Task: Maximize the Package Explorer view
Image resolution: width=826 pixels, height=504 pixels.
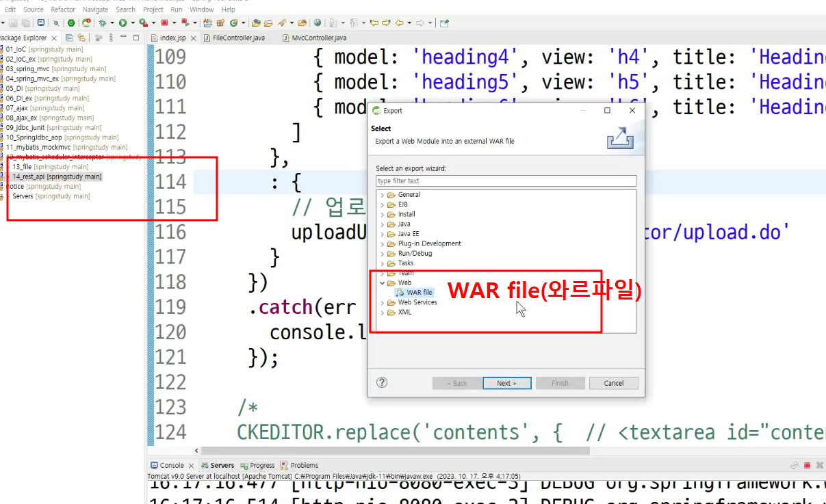Action: click(x=135, y=38)
